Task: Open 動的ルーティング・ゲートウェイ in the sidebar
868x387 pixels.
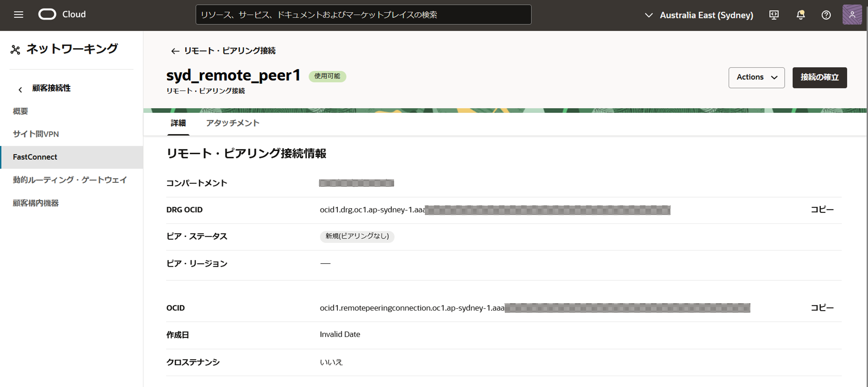Action: [x=70, y=180]
